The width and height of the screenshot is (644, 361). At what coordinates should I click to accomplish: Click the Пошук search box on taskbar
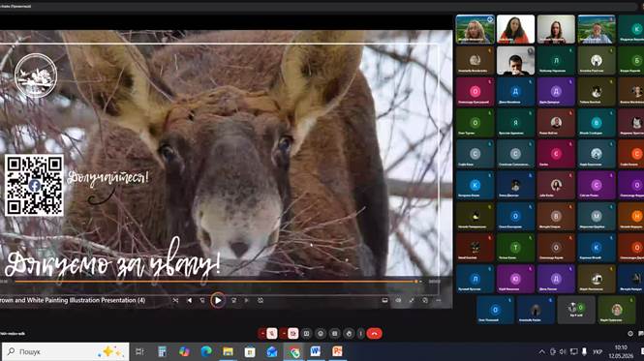click(66, 352)
